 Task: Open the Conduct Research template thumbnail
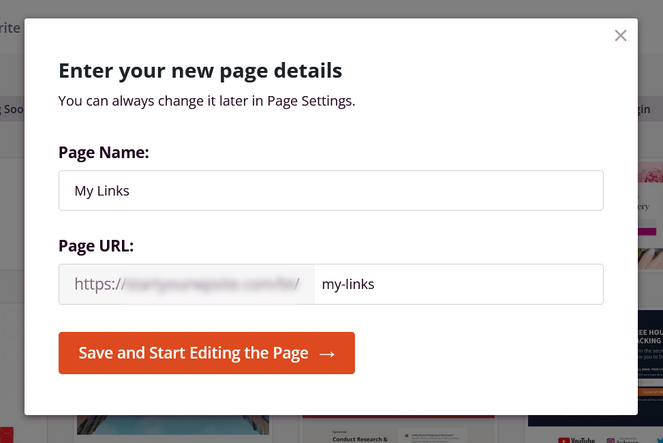[398, 429]
